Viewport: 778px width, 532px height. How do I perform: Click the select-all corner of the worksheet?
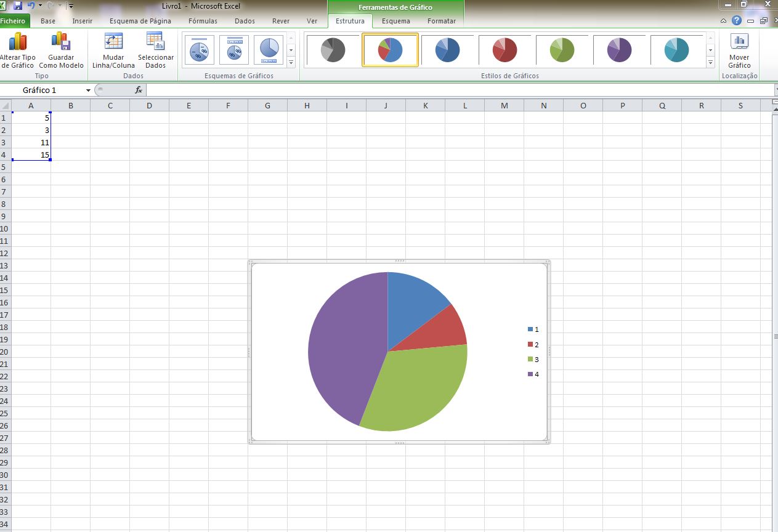point(6,105)
